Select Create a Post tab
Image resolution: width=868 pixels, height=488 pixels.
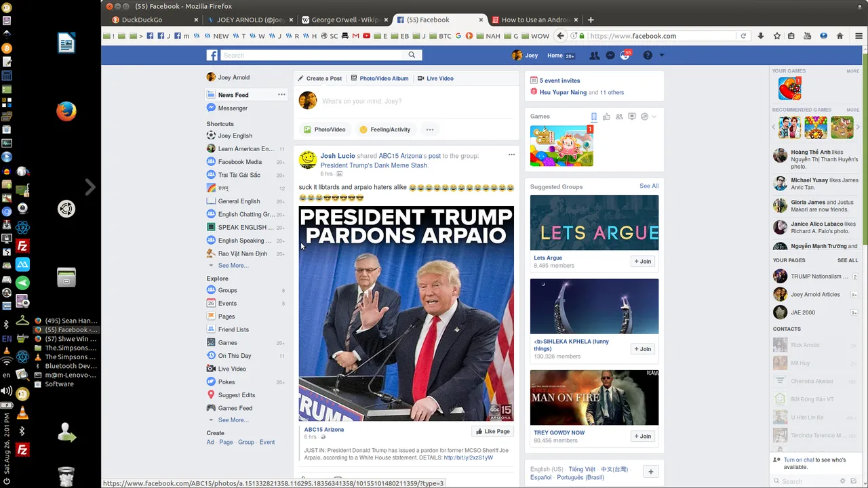(319, 79)
